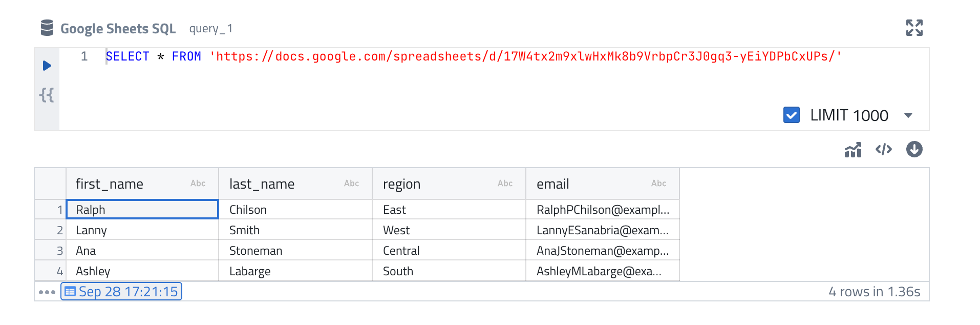Click the code snippet icon

click(884, 150)
